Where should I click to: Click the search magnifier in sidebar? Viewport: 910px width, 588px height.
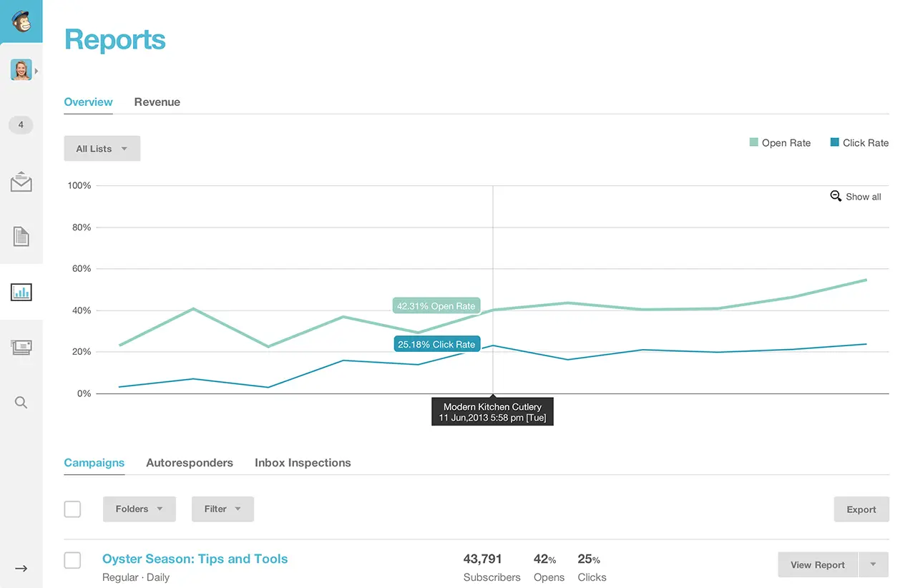pyautogui.click(x=21, y=403)
